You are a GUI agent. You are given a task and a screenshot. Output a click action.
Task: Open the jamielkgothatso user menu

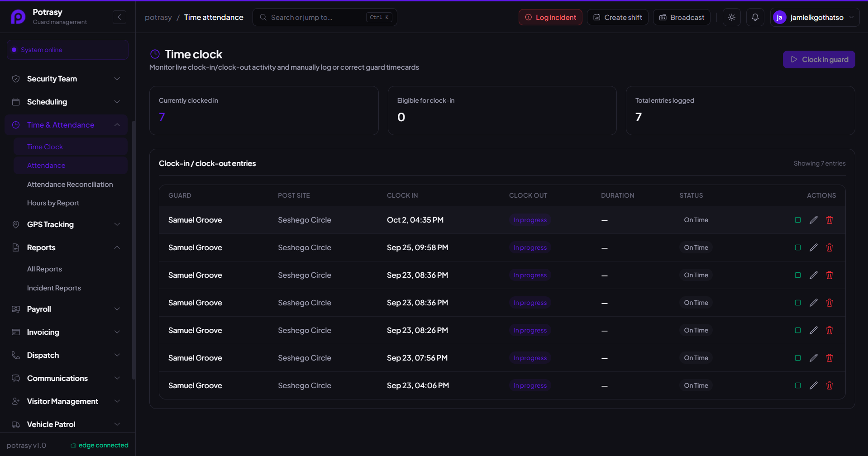pyautogui.click(x=814, y=17)
